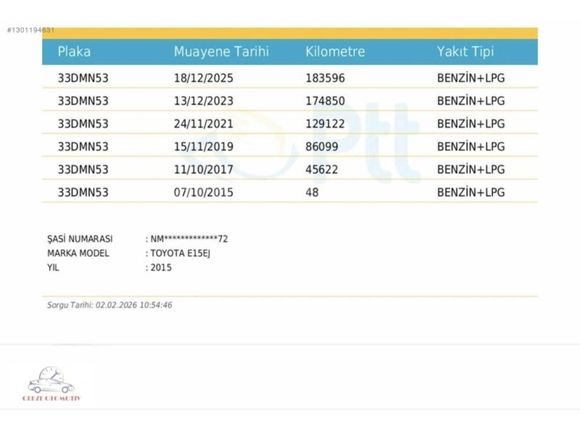This screenshot has width=580, height=435.
Task: Select the Yakıt Tipi column header
Action: click(x=465, y=51)
